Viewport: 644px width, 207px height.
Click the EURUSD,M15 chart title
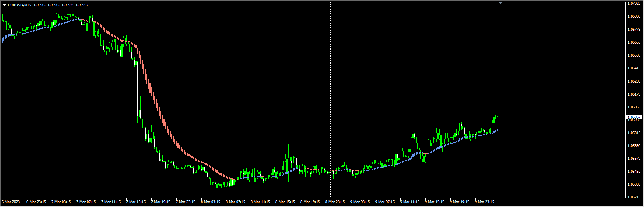pyautogui.click(x=20, y=5)
